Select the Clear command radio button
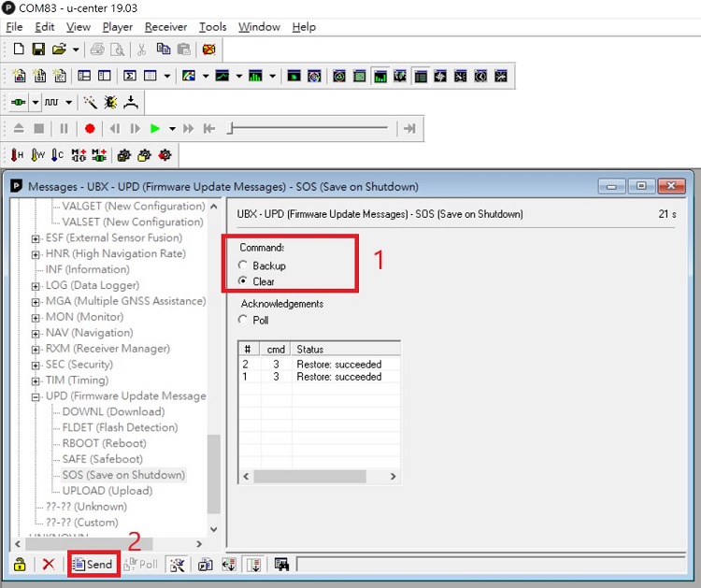The image size is (701, 588). point(243,280)
